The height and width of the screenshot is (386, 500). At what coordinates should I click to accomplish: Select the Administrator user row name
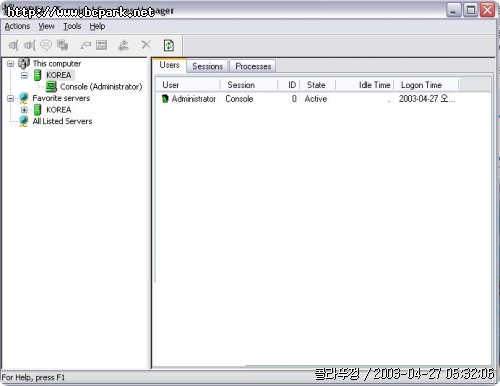coord(194,99)
